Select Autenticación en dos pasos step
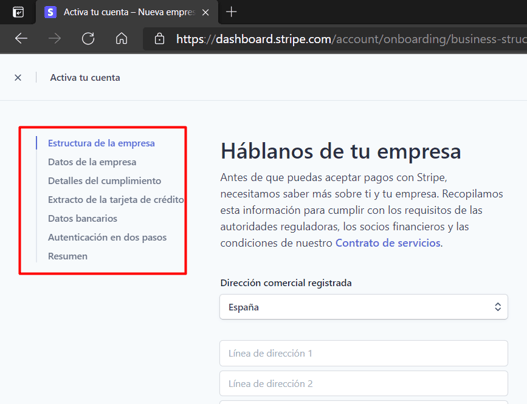 (107, 237)
